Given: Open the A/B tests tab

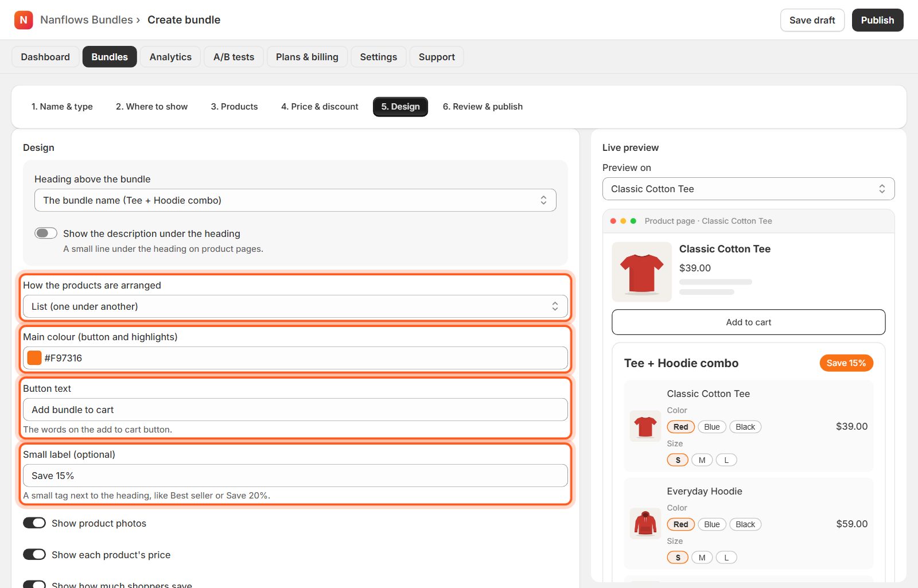Looking at the screenshot, I should [x=234, y=57].
